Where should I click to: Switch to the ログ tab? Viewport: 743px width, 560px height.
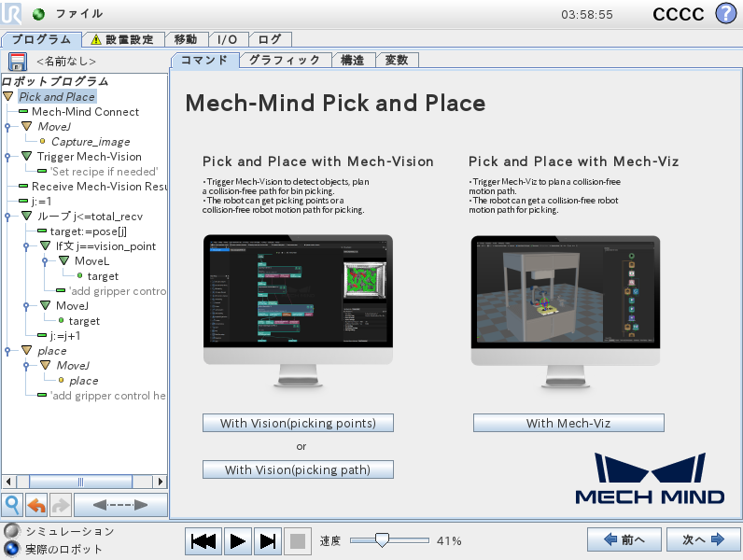[270, 39]
